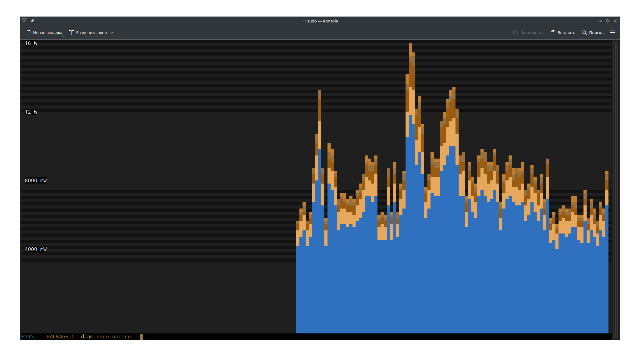Click the clipboard paste icon
Screen dimensions: 640x364
click(x=553, y=32)
